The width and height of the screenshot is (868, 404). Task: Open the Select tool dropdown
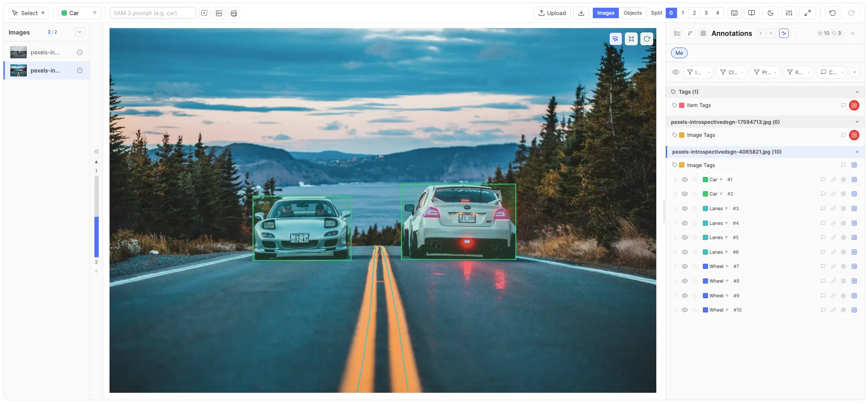point(28,13)
